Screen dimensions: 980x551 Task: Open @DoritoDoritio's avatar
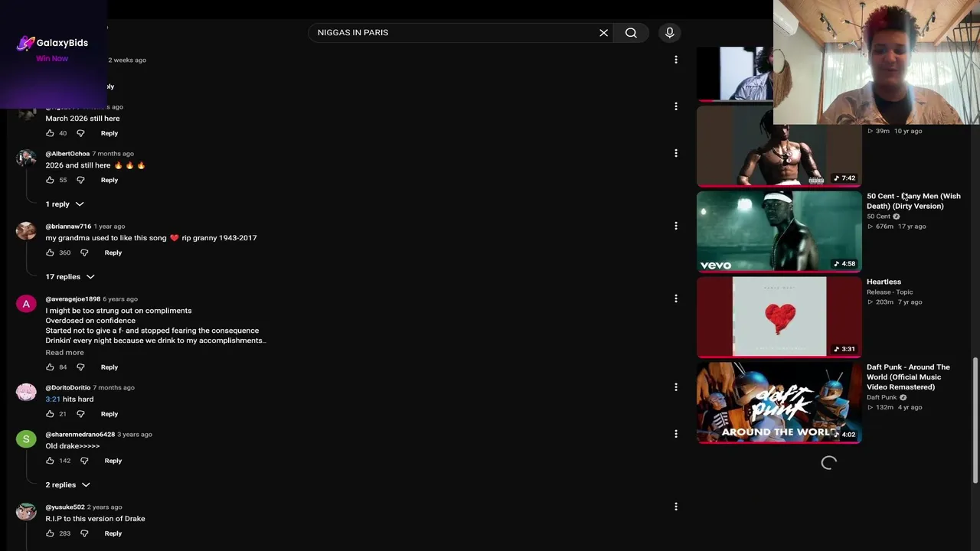coord(26,393)
